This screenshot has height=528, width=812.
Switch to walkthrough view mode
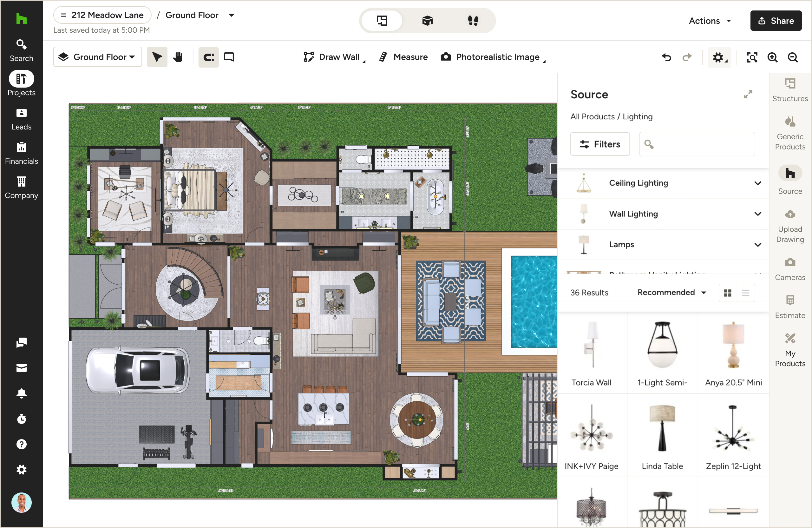click(x=474, y=21)
